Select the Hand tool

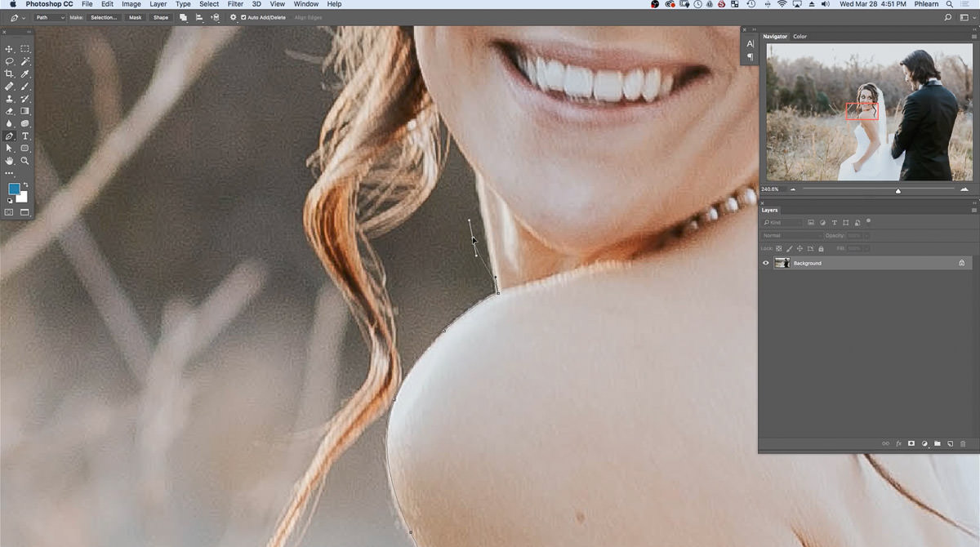[x=9, y=159]
